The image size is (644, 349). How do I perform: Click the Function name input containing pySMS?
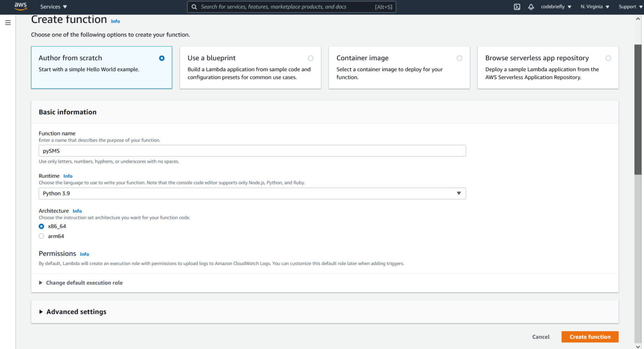252,150
